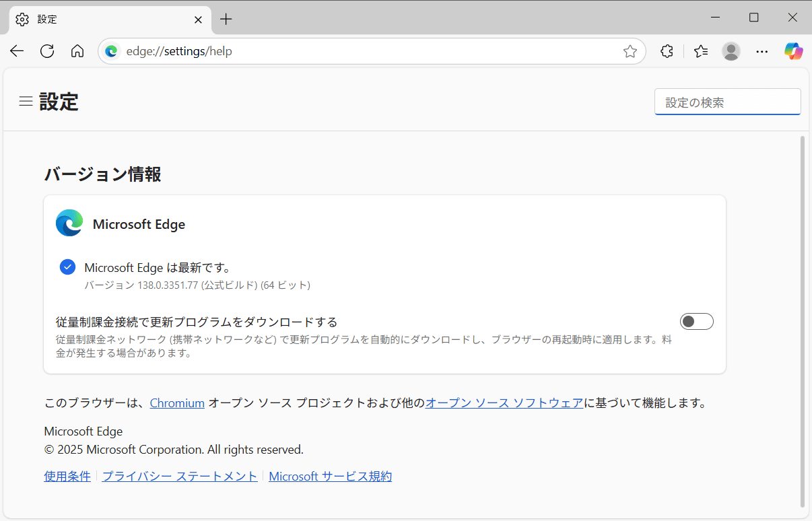Click the address bar showing edge://settings/help
This screenshot has width=812, height=521.
pyautogui.click(x=372, y=51)
